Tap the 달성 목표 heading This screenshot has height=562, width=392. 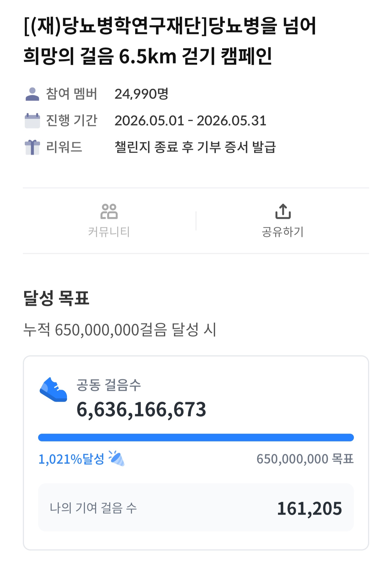point(56,298)
